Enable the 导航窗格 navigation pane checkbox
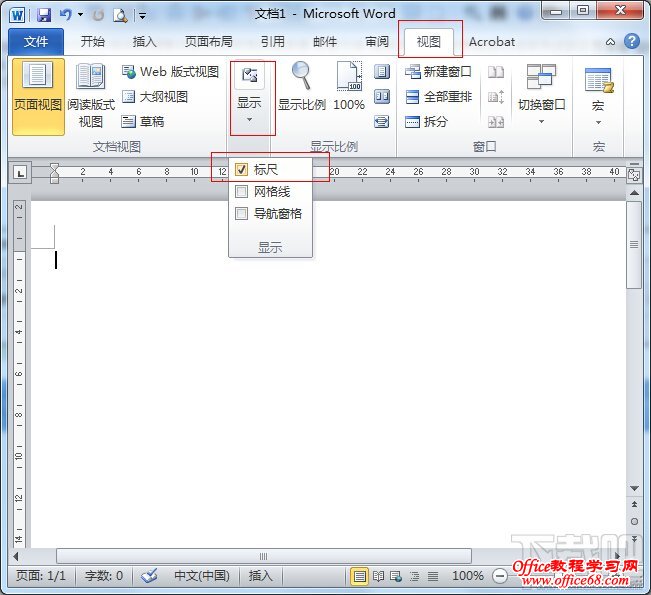 pyautogui.click(x=241, y=213)
